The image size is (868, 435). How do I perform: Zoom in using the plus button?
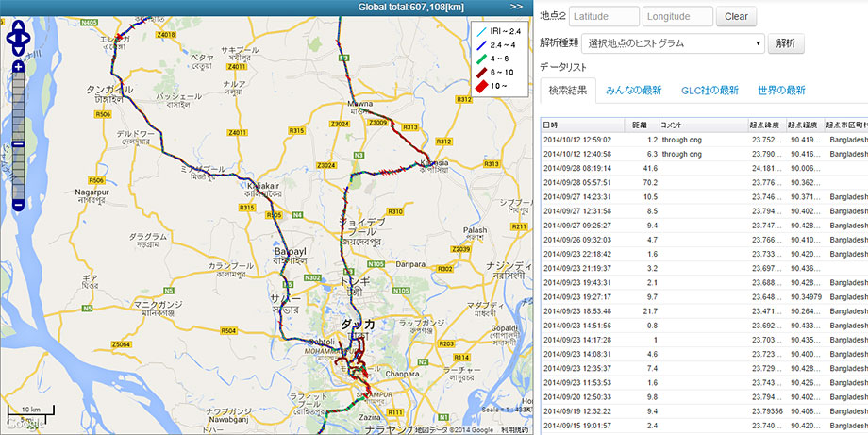pyautogui.click(x=18, y=66)
